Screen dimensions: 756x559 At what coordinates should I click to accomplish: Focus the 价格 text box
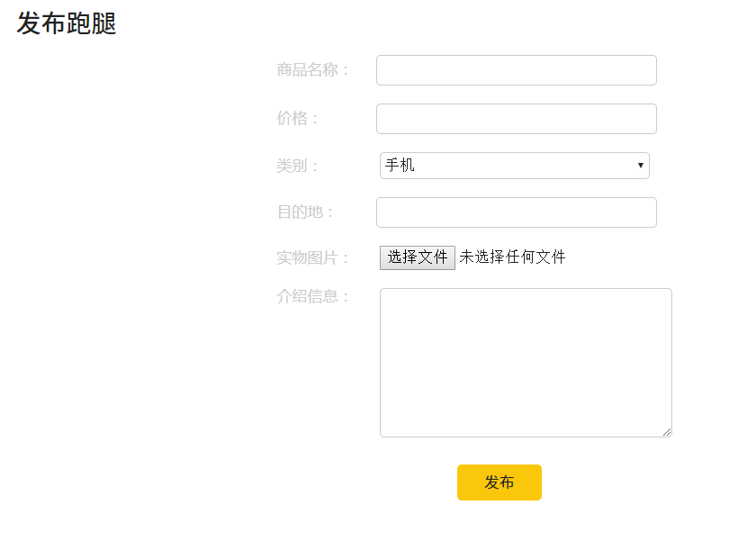pyautogui.click(x=516, y=119)
